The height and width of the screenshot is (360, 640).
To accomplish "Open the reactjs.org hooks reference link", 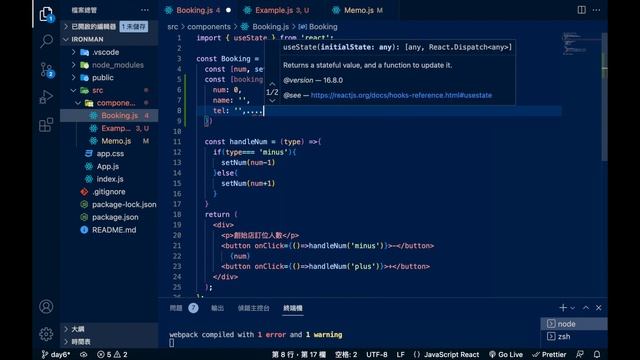I will [x=401, y=95].
